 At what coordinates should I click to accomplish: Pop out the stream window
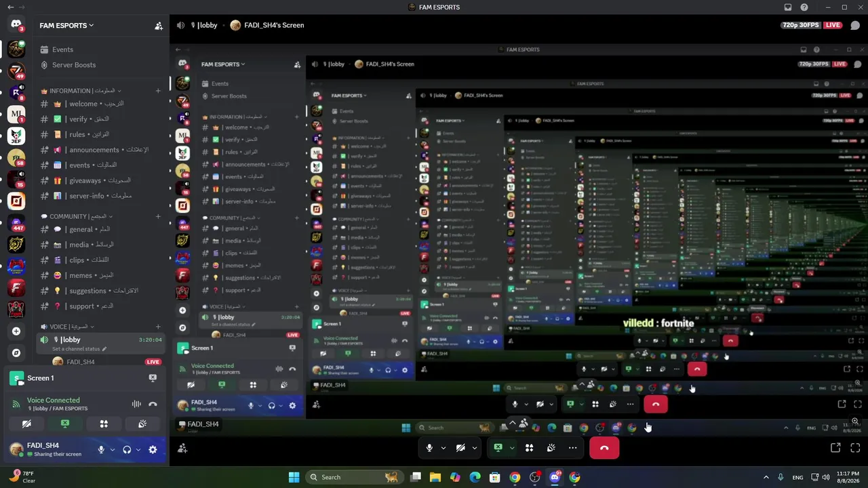(835, 448)
